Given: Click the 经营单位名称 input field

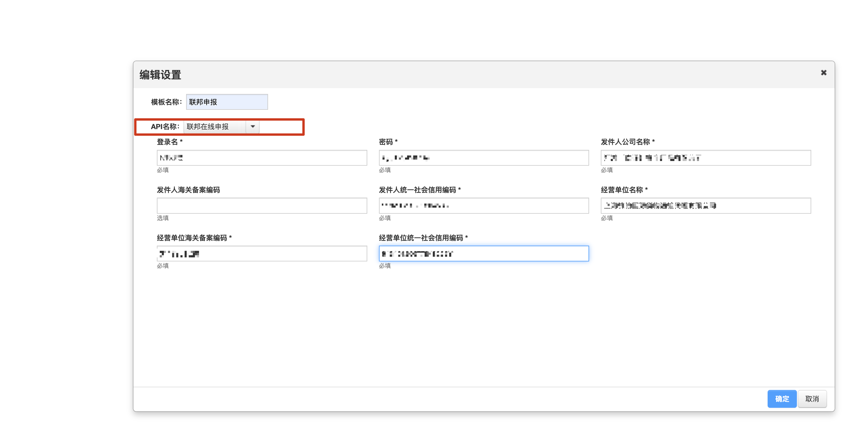Looking at the screenshot, I should [x=706, y=206].
